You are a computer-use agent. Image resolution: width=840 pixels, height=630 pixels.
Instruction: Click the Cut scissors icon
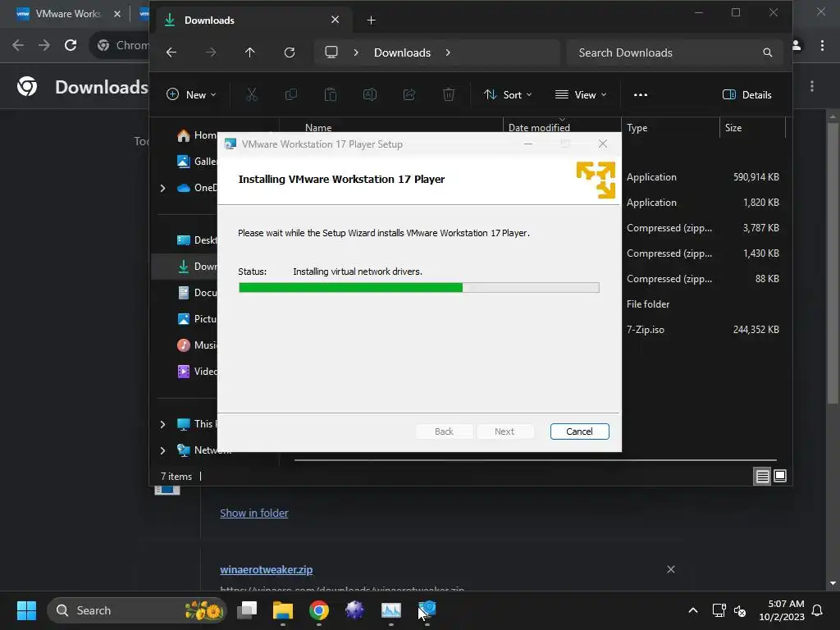[x=252, y=95]
